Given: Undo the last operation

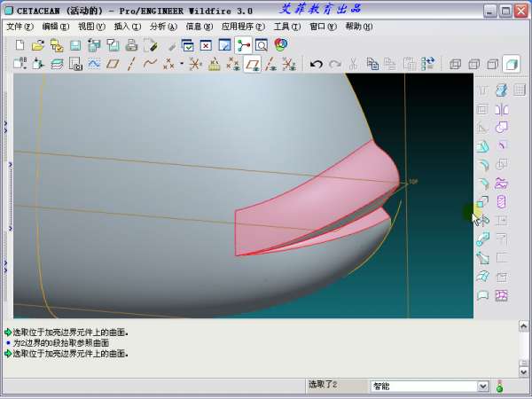Looking at the screenshot, I should tap(317, 64).
